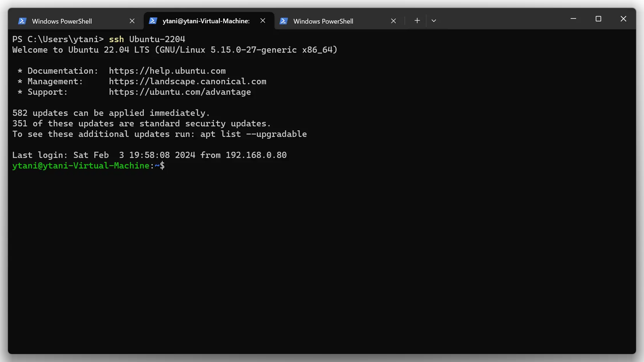Click 'apt list --upgradable' command text

pyautogui.click(x=254, y=134)
